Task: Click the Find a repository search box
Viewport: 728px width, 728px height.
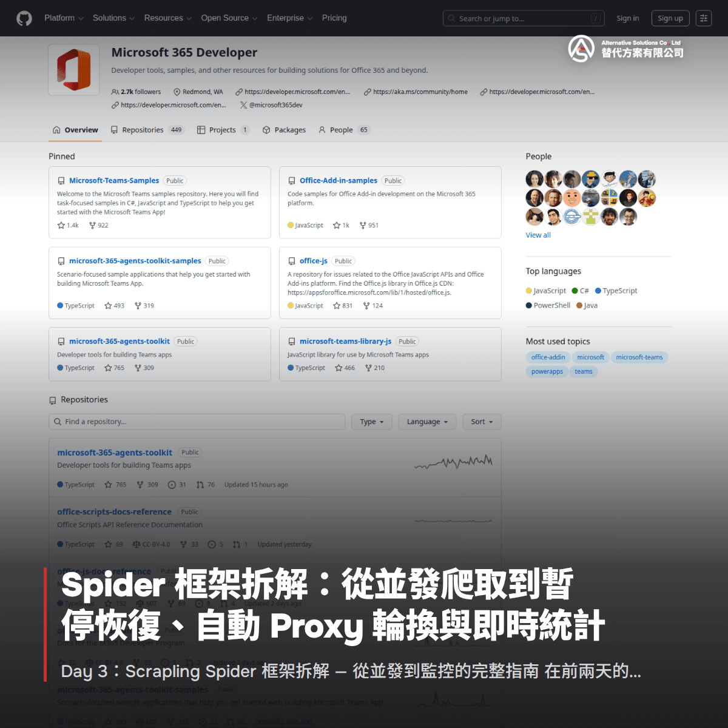Action: pos(197,422)
